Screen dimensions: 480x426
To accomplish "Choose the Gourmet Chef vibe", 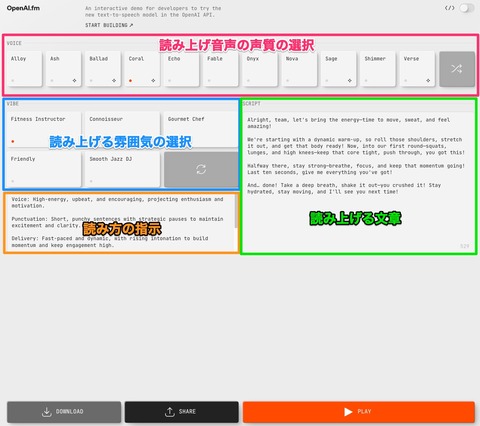I will coord(201,130).
